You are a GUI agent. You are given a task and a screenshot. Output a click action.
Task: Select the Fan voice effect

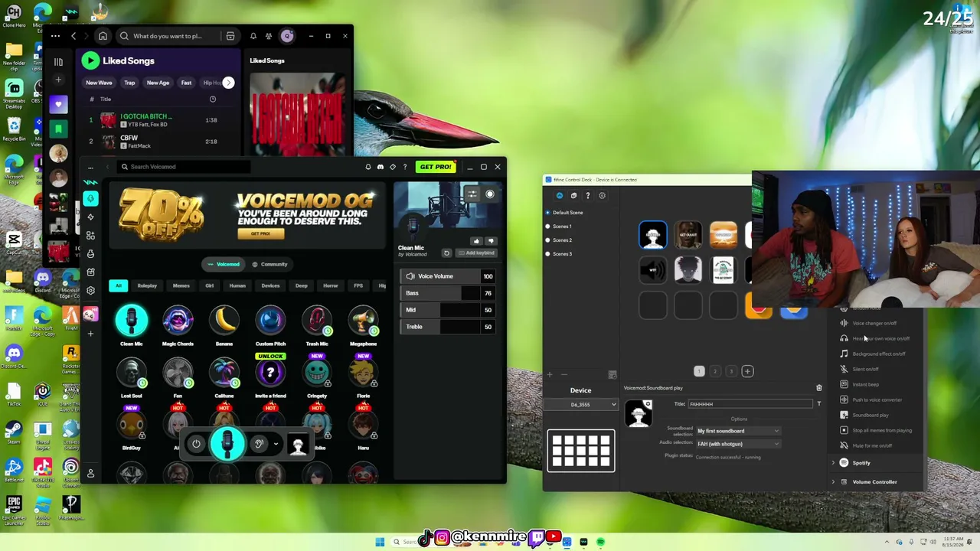[x=178, y=373]
